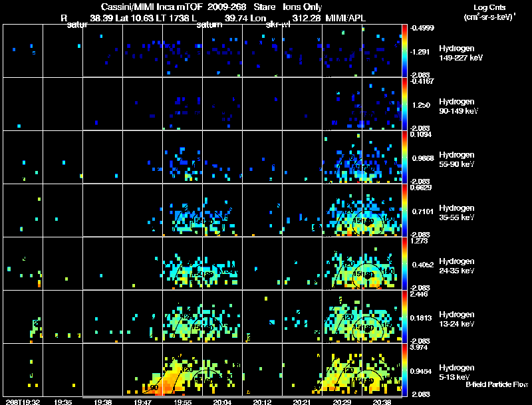Select the "-0.4167" color scale value
Image resolution: width=532 pixels, height=405 pixels.
[422, 81]
